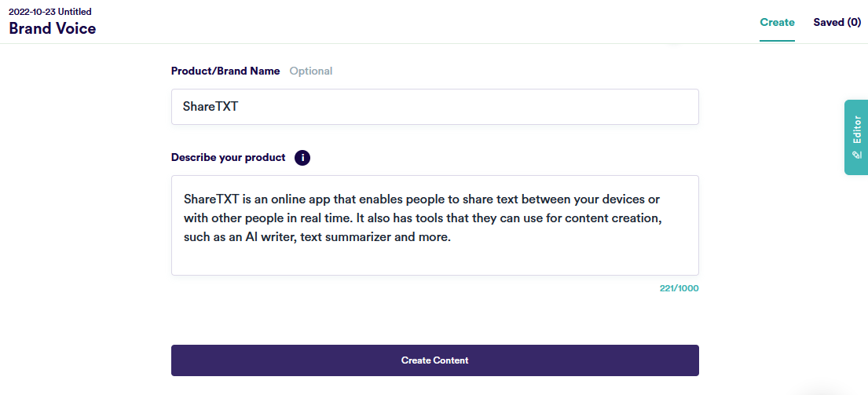
Task: Focus the Product/Brand Name field containing ShareTXT
Action: pos(434,107)
